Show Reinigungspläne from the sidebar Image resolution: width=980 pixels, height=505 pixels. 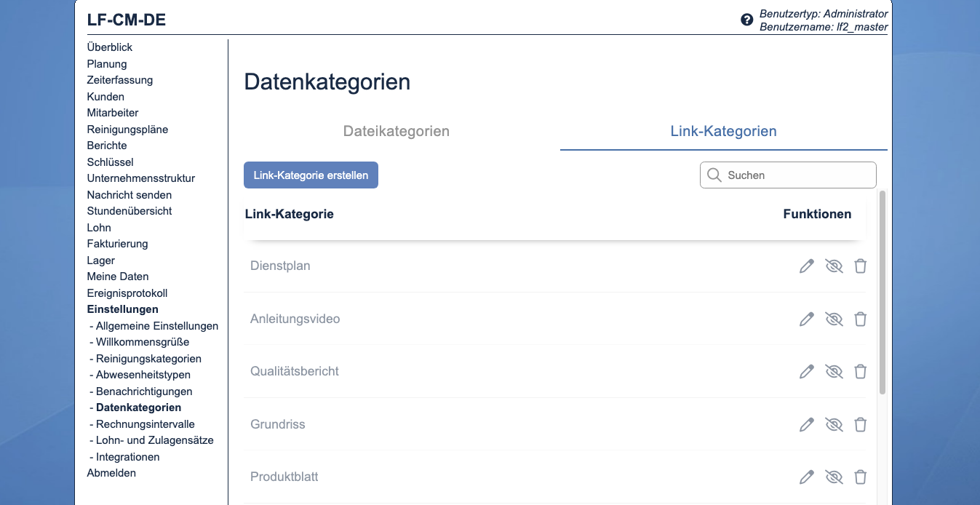tap(127, 130)
